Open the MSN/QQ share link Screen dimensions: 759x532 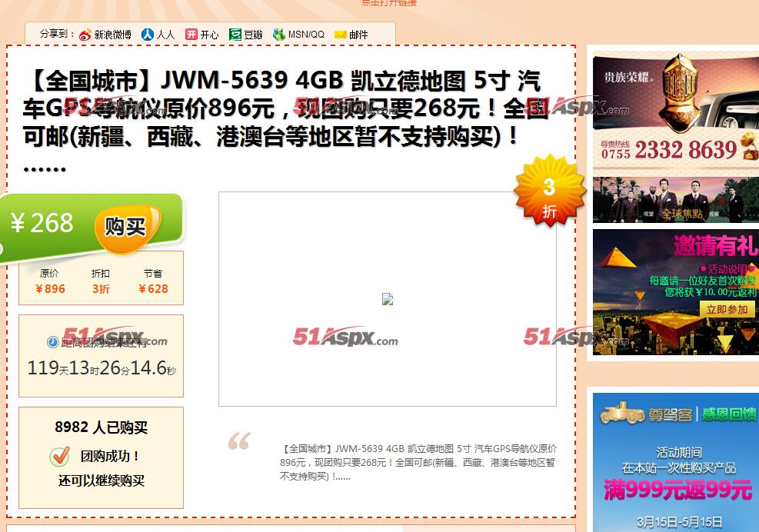point(306,35)
